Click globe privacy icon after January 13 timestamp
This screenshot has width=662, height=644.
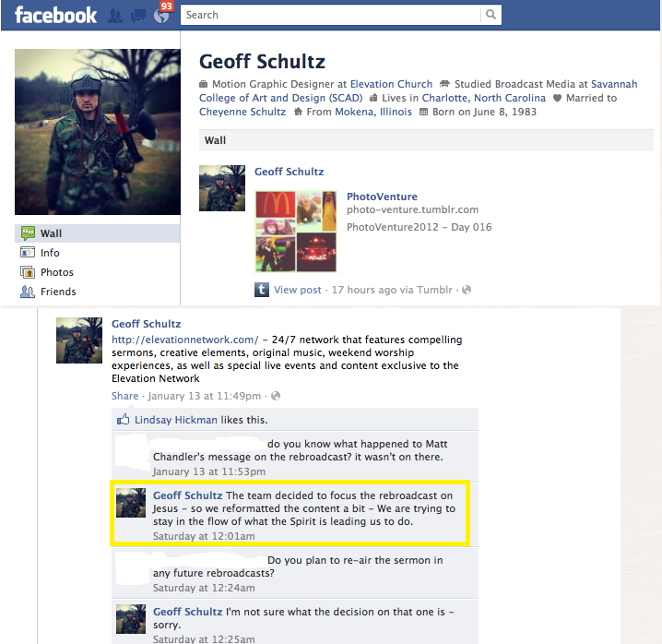(x=276, y=396)
